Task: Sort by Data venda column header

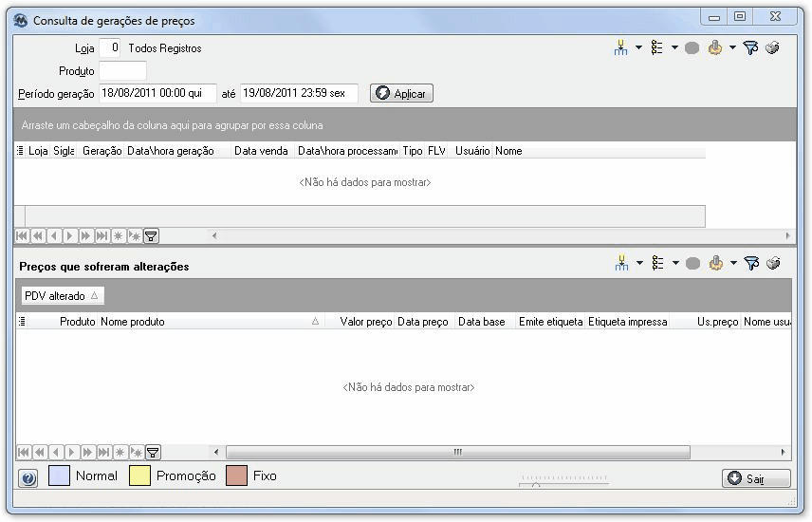Action: [x=261, y=151]
